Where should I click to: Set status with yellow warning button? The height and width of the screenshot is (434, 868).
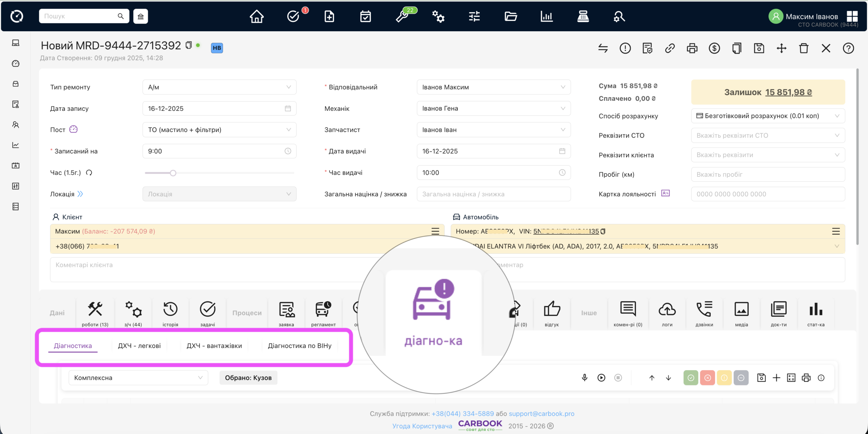(724, 378)
